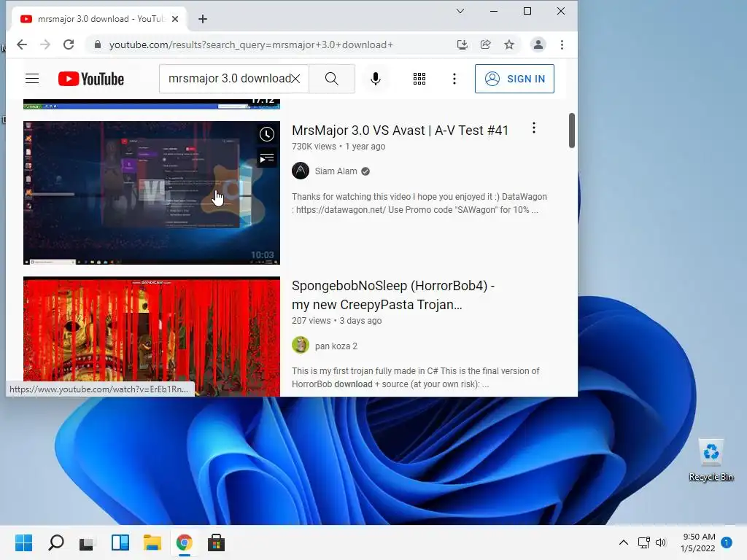Visit the Siam Alam channel name link

click(336, 171)
